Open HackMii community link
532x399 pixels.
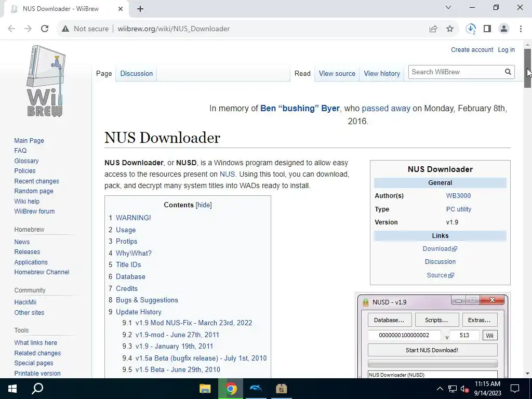point(25,302)
